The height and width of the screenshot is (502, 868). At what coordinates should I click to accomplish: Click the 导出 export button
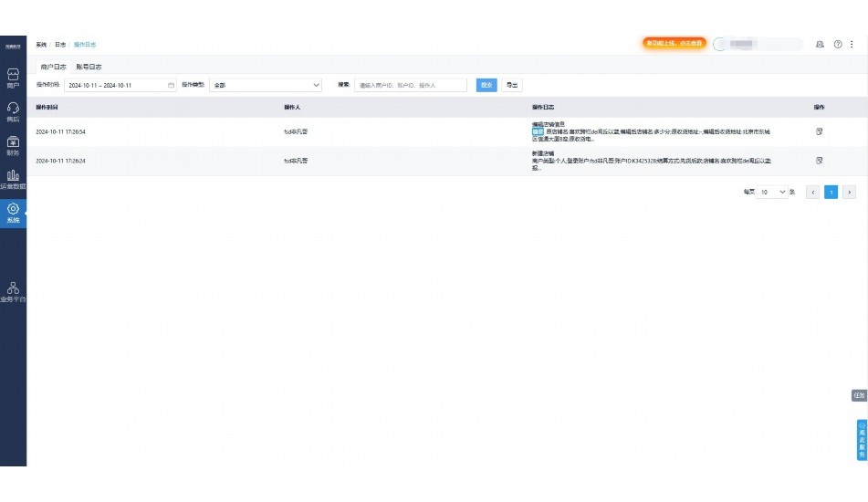pyautogui.click(x=512, y=85)
